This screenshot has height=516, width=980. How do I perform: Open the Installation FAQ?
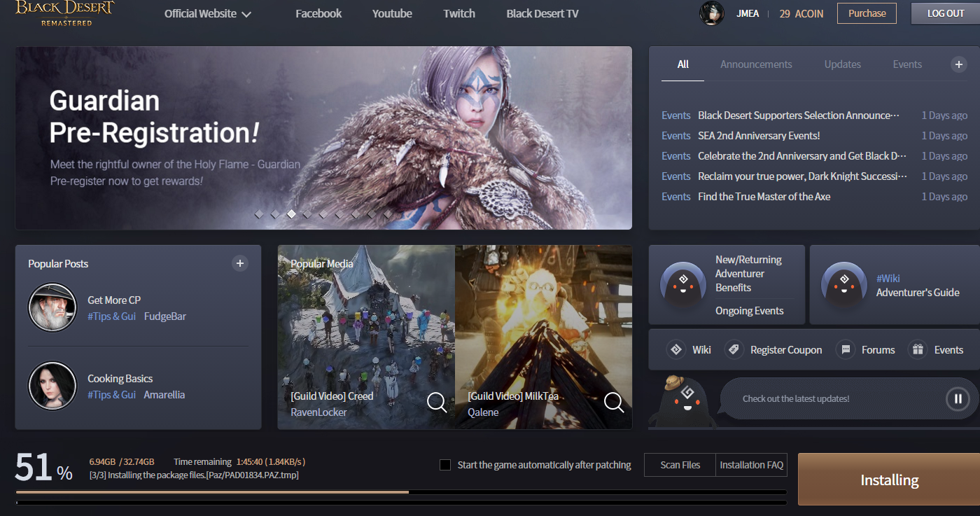751,465
